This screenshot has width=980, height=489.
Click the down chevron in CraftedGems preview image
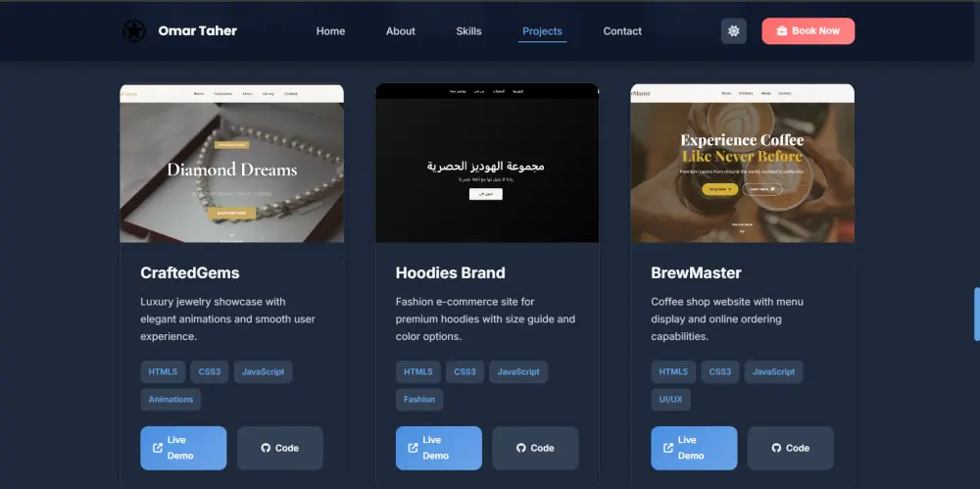pyautogui.click(x=232, y=235)
